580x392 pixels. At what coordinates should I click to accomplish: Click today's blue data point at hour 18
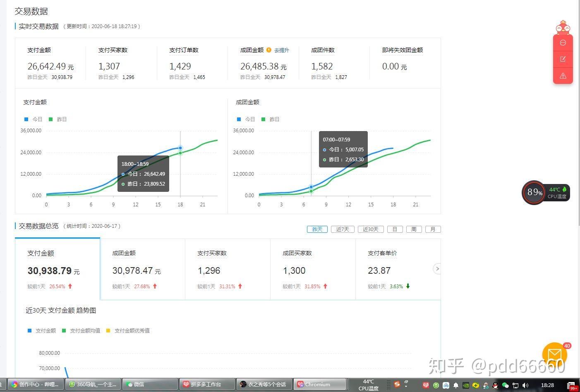coord(180,148)
